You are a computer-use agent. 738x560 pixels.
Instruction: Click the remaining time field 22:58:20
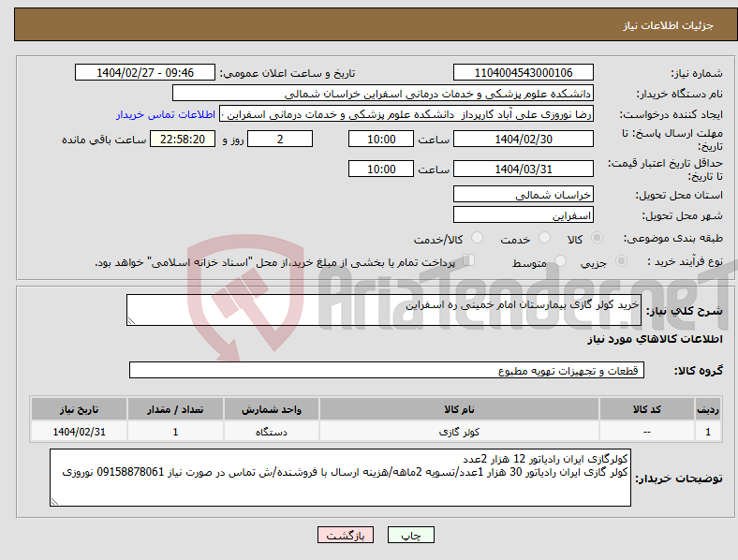(183, 139)
